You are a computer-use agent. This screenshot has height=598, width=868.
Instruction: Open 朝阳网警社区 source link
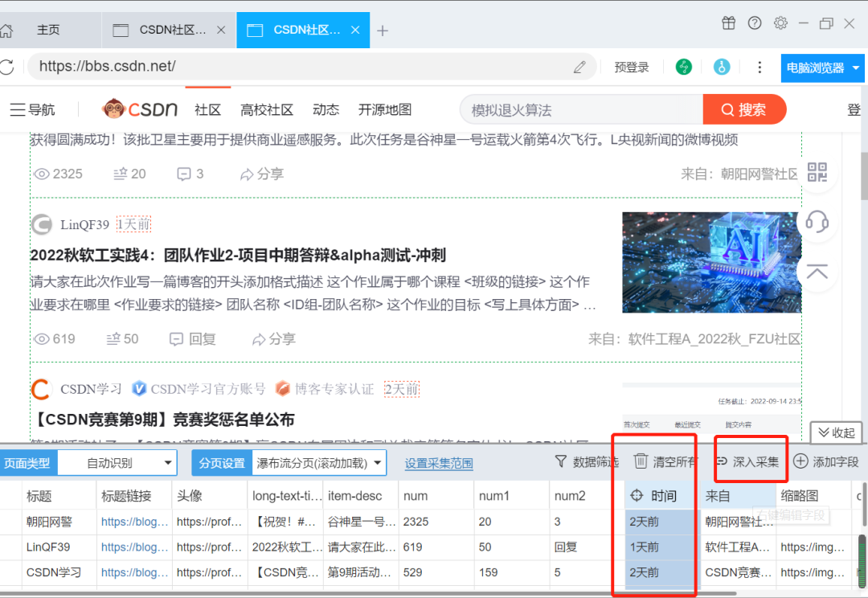pyautogui.click(x=759, y=174)
